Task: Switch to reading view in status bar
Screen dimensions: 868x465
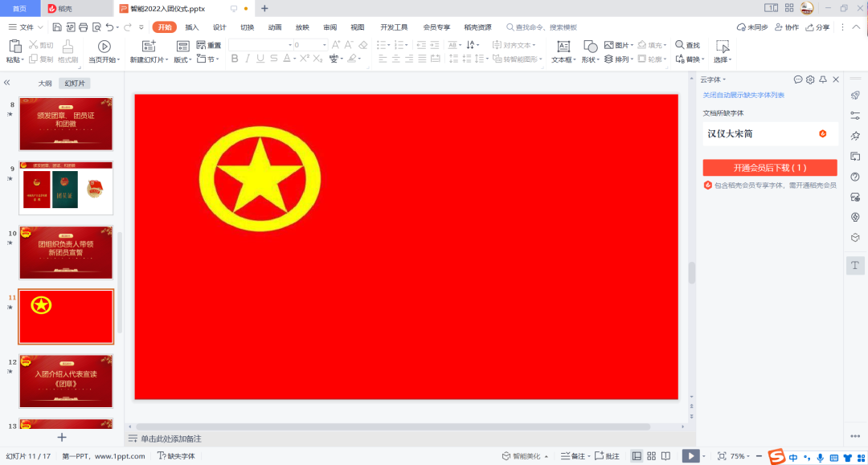Action: click(667, 456)
